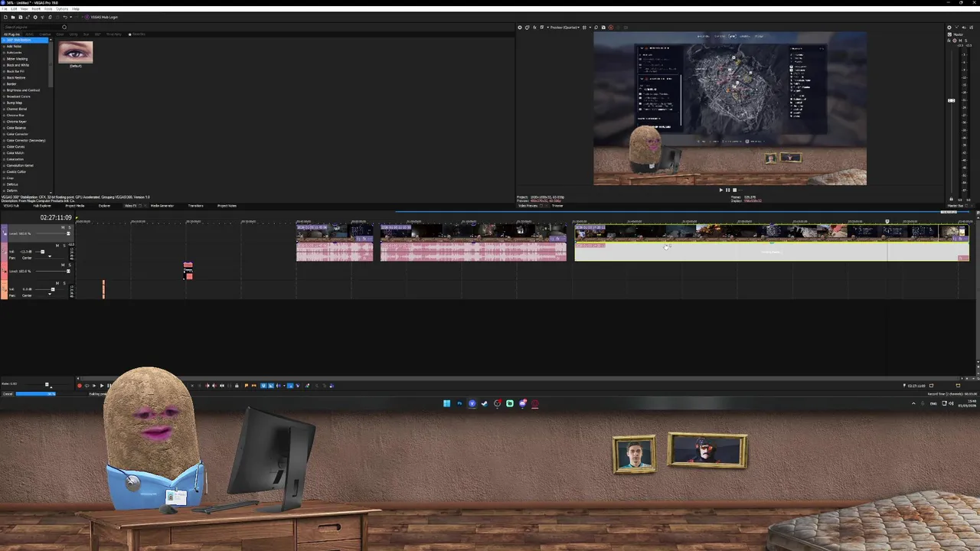Open the undo history dropdown arrow
Viewport: 980px width, 551px height.
click(71, 17)
